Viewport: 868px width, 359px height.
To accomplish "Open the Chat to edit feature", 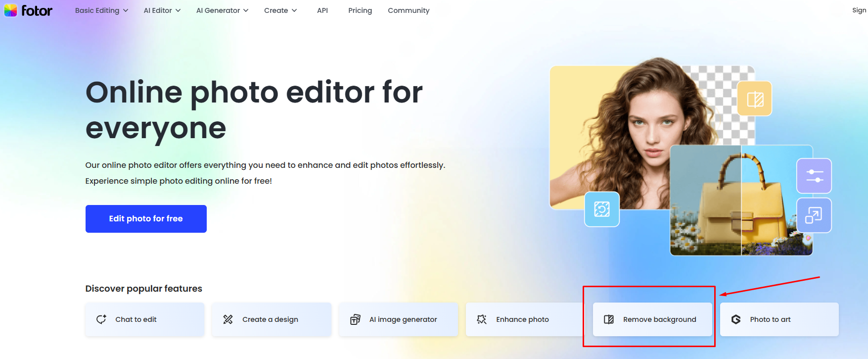I will [144, 319].
